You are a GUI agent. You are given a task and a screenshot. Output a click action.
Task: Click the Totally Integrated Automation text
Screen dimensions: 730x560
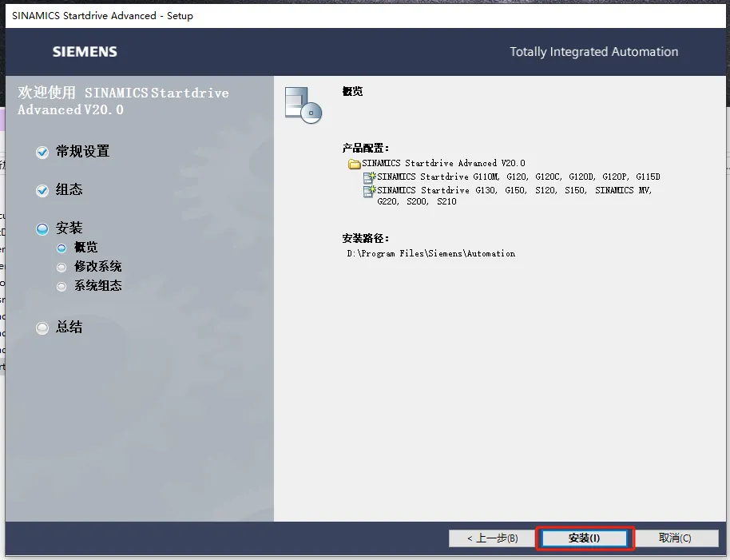(x=594, y=52)
